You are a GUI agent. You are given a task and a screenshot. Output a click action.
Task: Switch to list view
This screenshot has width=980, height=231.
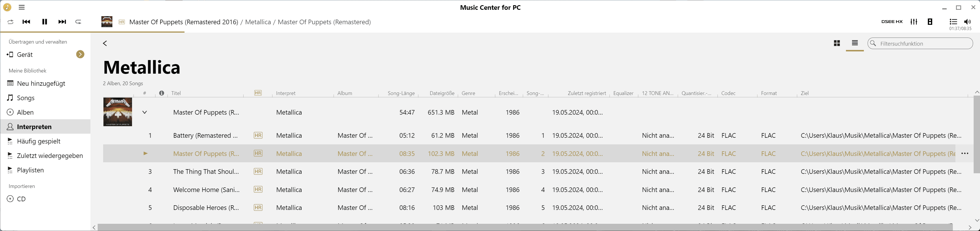(x=854, y=43)
